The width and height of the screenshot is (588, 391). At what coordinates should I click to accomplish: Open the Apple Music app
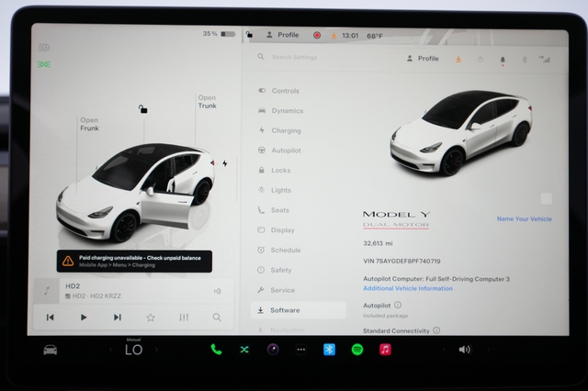(x=385, y=350)
